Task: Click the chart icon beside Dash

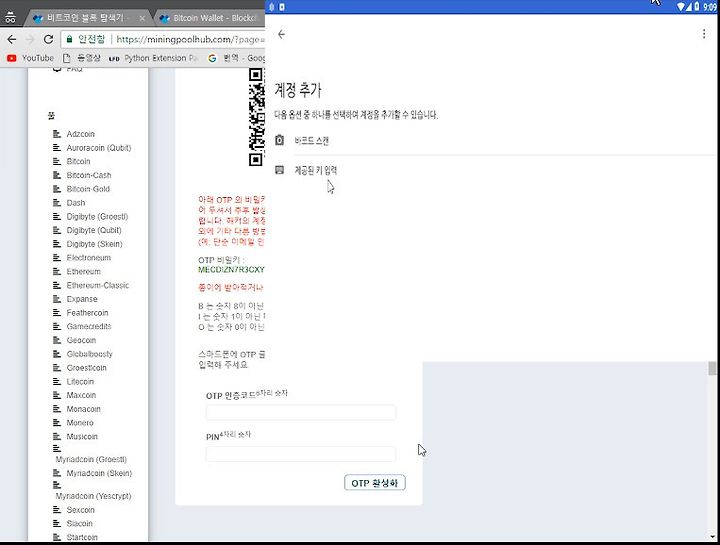Action: pos(57,203)
